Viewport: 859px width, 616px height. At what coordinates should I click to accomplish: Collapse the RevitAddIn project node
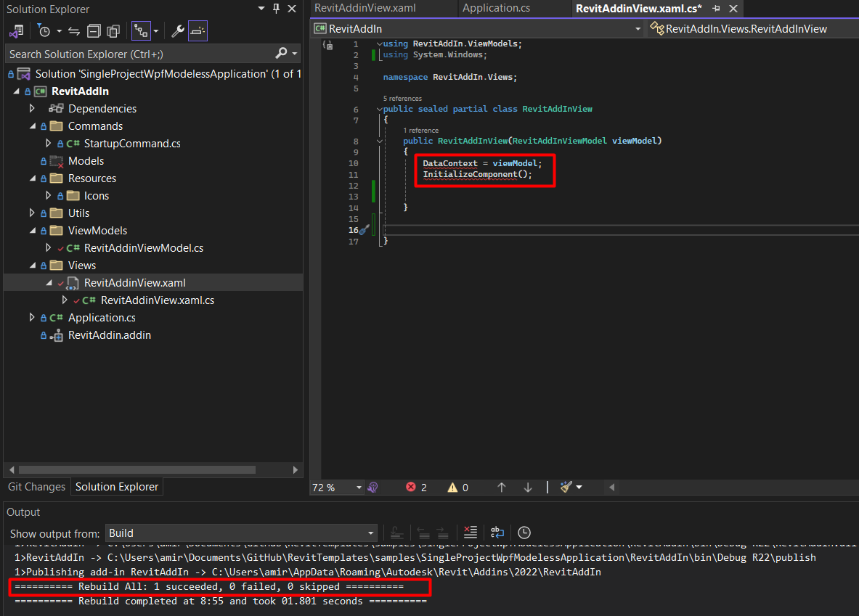pyautogui.click(x=16, y=91)
